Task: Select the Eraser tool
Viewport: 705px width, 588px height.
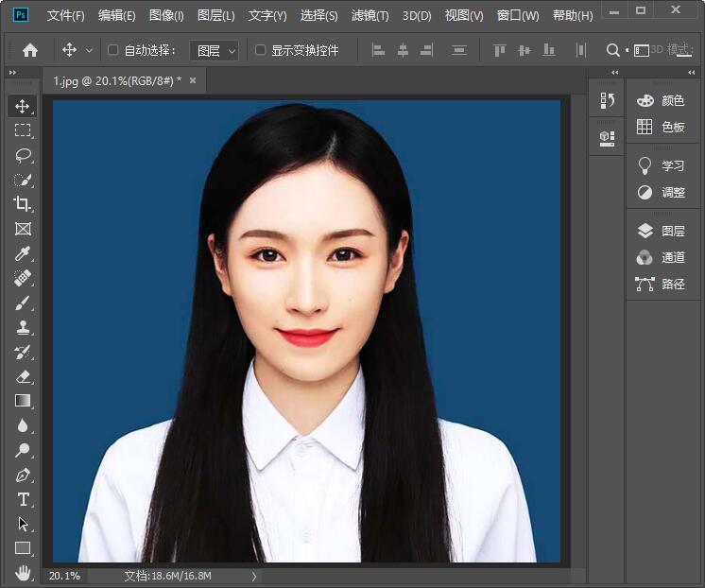Action: pos(23,376)
